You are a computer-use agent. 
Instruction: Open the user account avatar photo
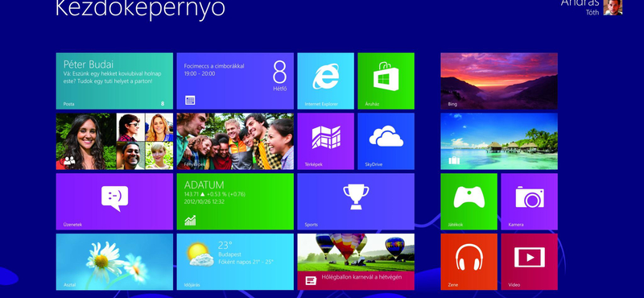tap(613, 7)
